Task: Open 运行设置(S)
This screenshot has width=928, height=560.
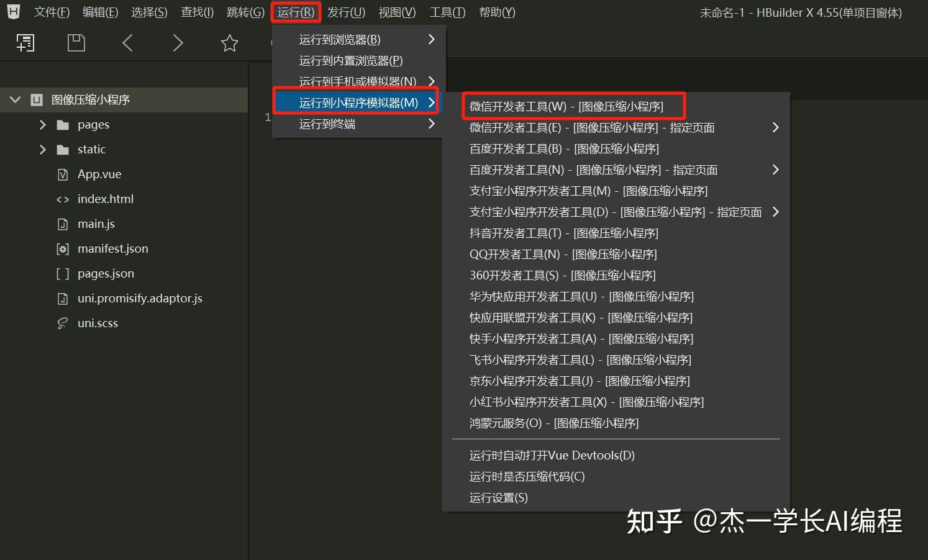Action: point(616,497)
